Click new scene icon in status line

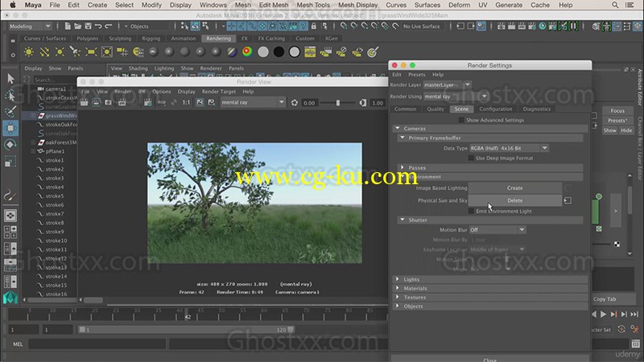coord(68,27)
